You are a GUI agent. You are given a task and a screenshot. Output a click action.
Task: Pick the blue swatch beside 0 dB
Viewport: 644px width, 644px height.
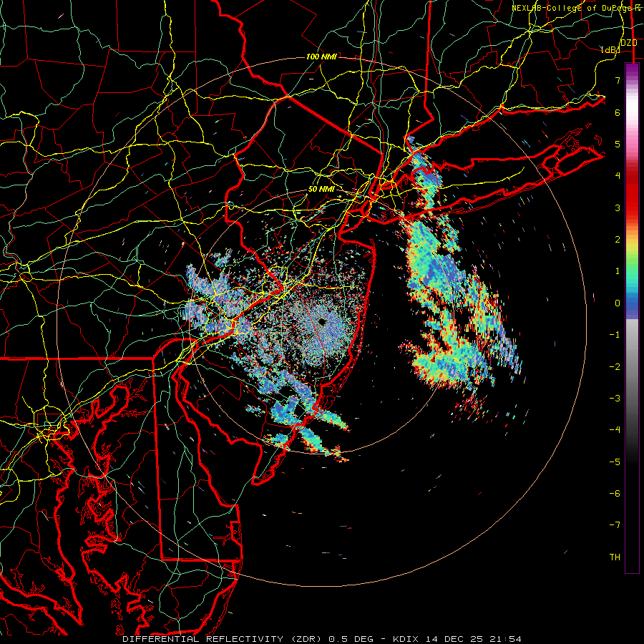[x=632, y=303]
